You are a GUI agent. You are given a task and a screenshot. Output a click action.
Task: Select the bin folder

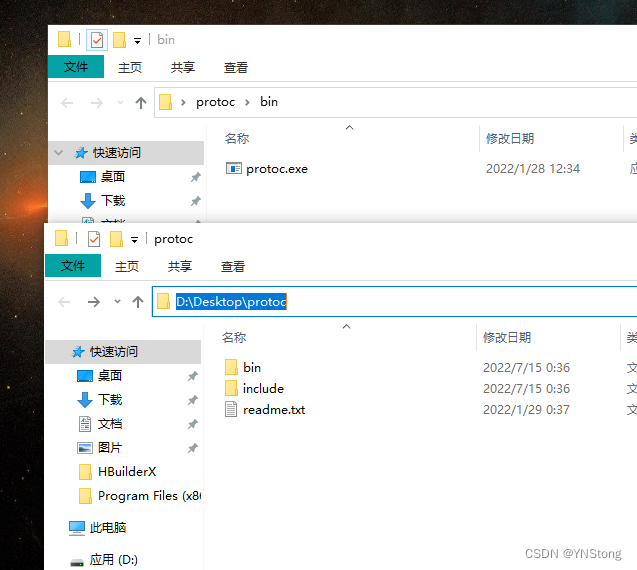coord(252,368)
